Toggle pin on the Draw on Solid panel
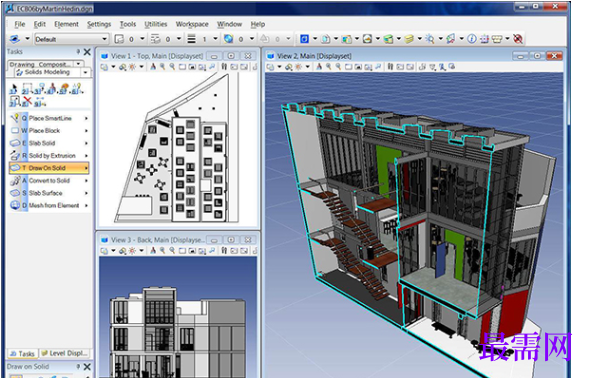Screen dimensions: 591x378 (x=78, y=366)
